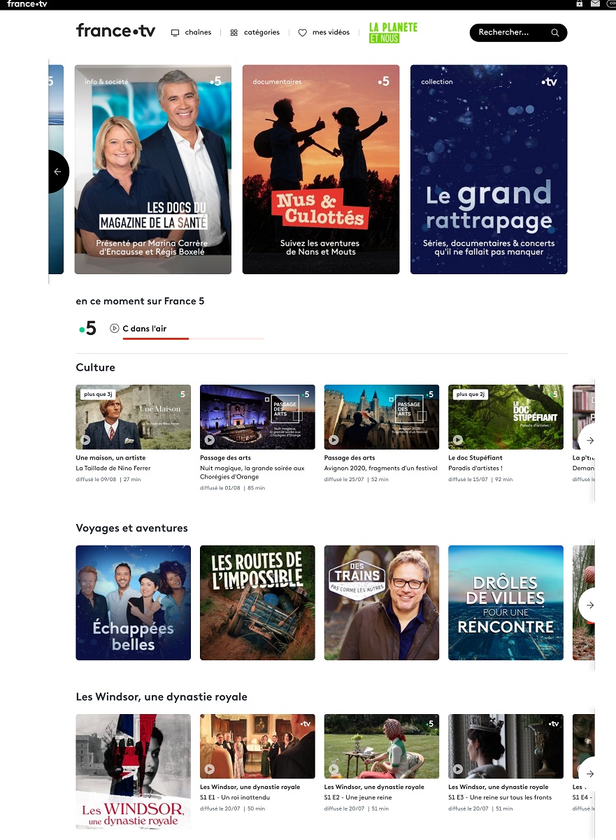
Task: Open the chaînes menu
Action: (191, 33)
